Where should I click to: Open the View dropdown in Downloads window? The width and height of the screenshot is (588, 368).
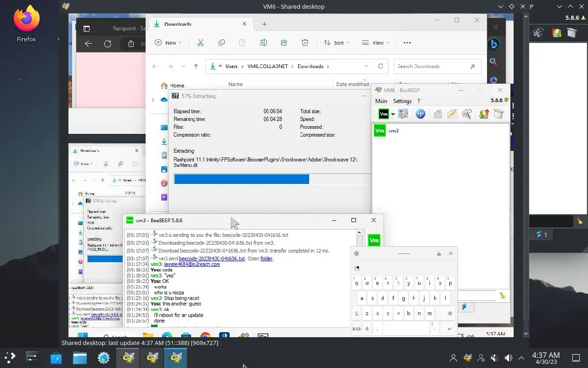[x=375, y=42]
